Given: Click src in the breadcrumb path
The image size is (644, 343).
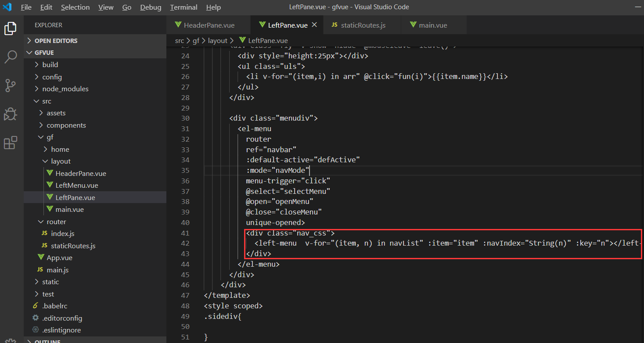Looking at the screenshot, I should 180,40.
